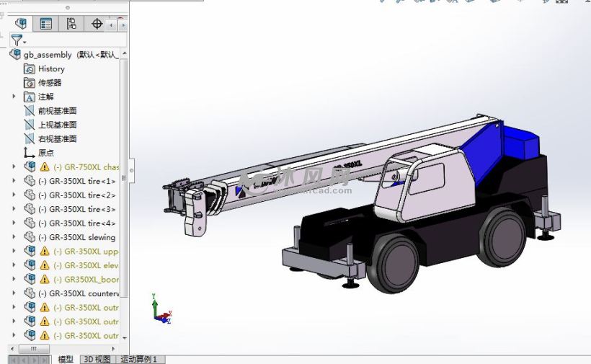
Task: Click the origin (原点) icon
Action: [30, 153]
